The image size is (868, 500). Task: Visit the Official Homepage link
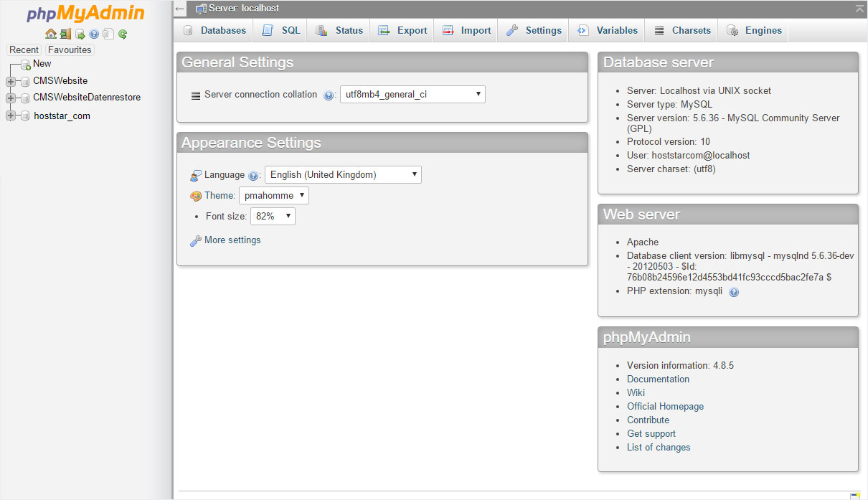click(665, 406)
